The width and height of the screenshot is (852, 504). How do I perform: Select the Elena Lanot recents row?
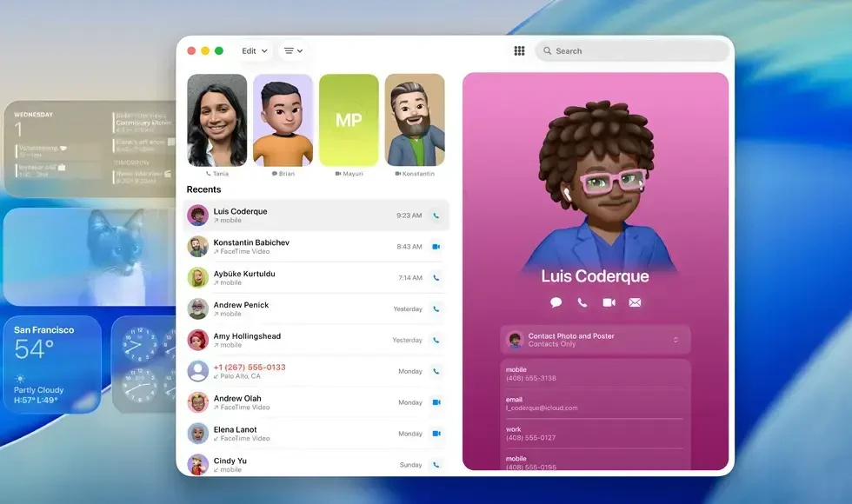point(316,434)
